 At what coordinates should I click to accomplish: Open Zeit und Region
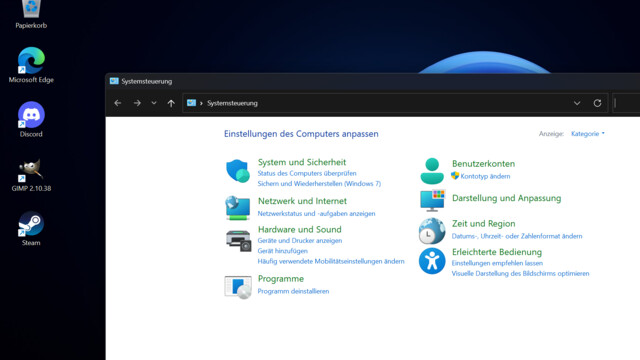[x=483, y=224]
